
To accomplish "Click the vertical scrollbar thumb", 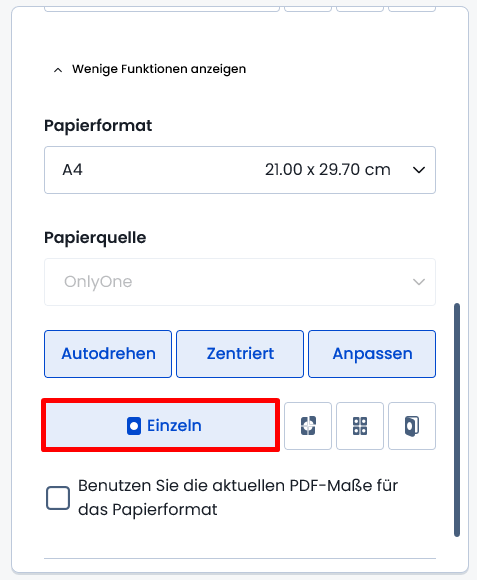I will (457, 420).
